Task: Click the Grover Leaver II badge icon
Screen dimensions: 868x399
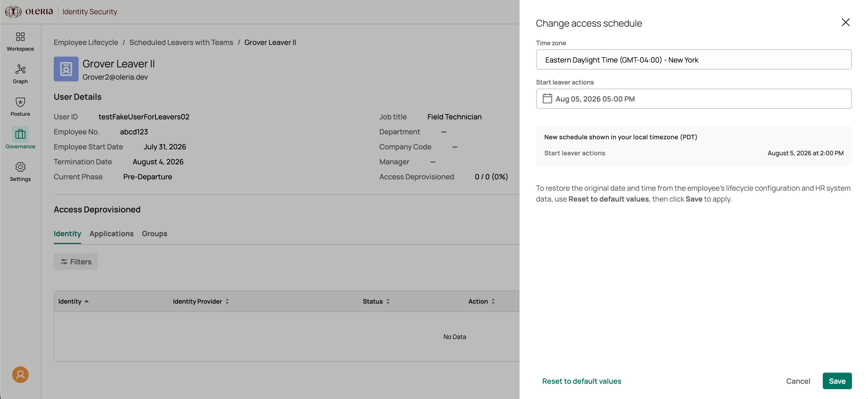Action: 66,69
